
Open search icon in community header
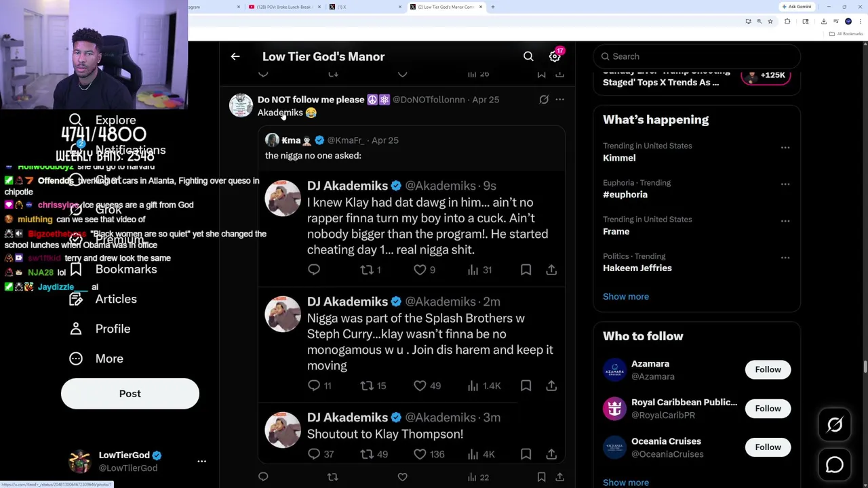(528, 57)
